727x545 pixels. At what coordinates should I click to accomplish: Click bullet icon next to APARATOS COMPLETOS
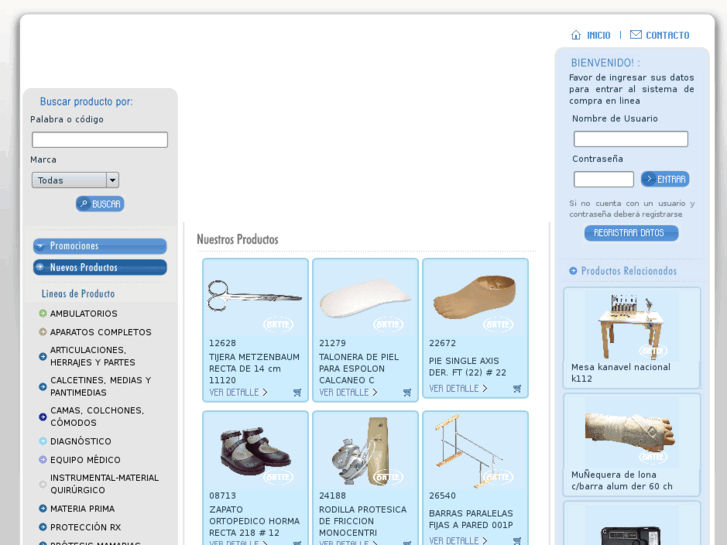click(x=43, y=332)
